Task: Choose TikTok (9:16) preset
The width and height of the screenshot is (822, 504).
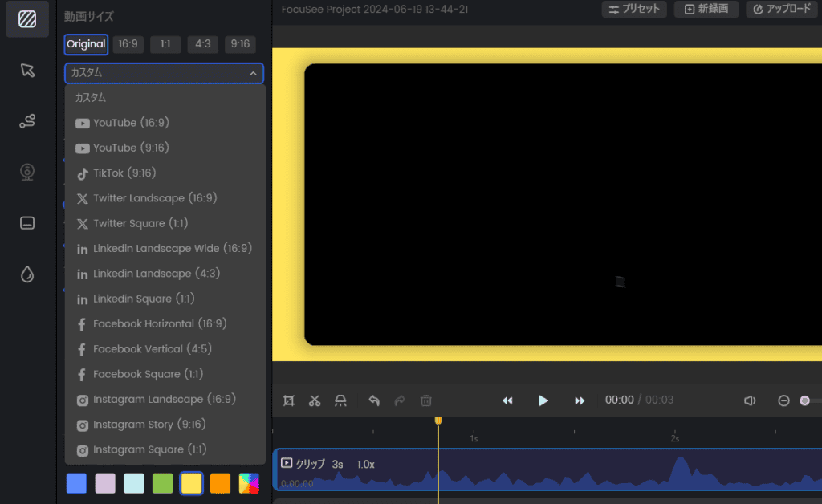Action: (165, 173)
